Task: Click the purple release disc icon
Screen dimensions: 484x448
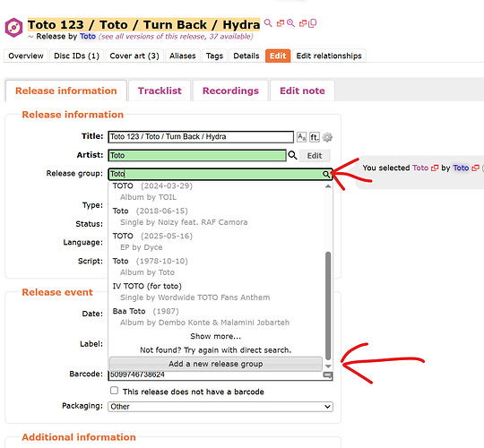Action: 13,28
